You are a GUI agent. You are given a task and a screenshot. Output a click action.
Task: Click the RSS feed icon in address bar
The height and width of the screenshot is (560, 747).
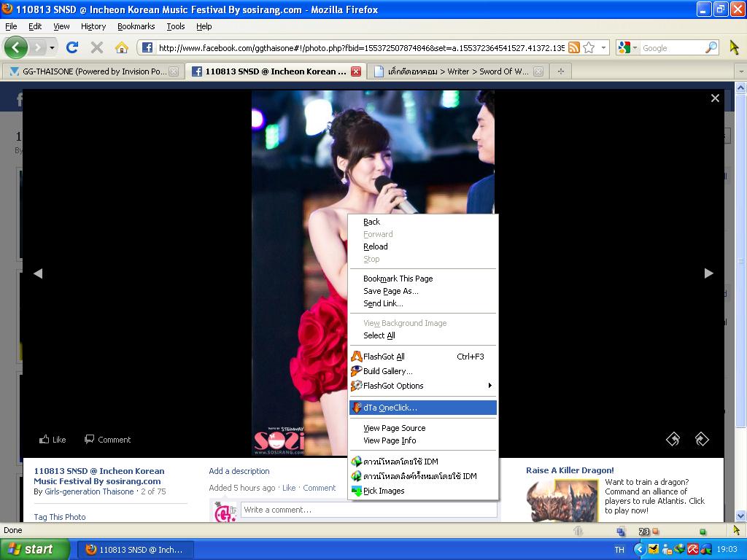click(574, 48)
